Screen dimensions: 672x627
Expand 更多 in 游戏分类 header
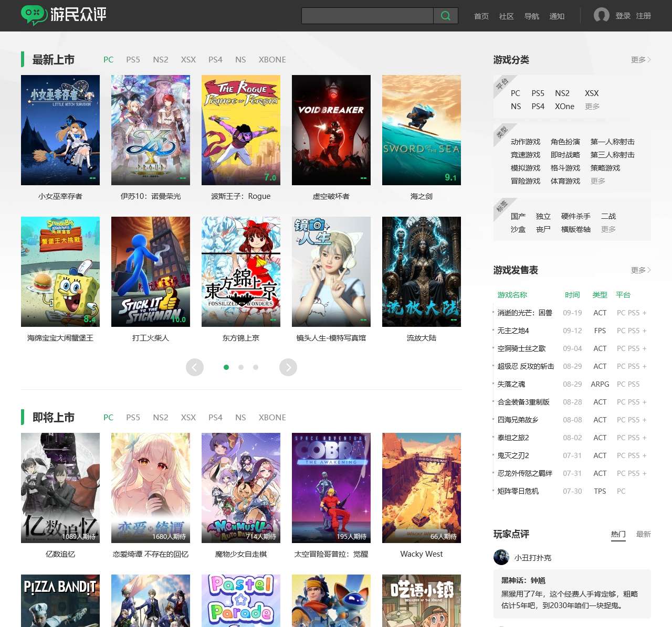[640, 60]
